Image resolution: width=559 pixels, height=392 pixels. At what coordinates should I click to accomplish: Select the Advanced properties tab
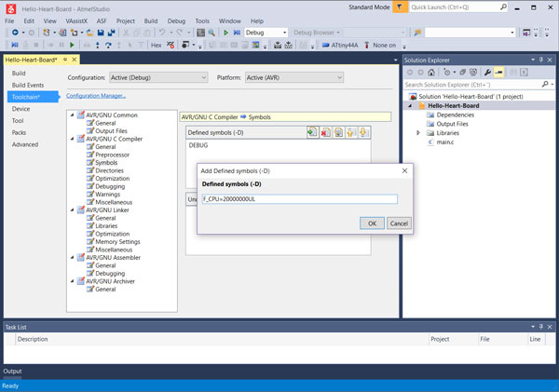coord(25,144)
